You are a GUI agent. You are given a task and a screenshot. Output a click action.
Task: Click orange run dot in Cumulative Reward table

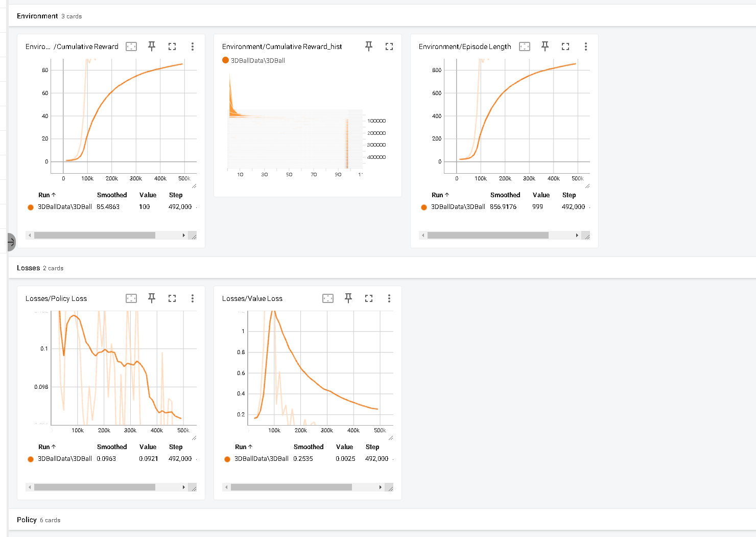tap(31, 207)
